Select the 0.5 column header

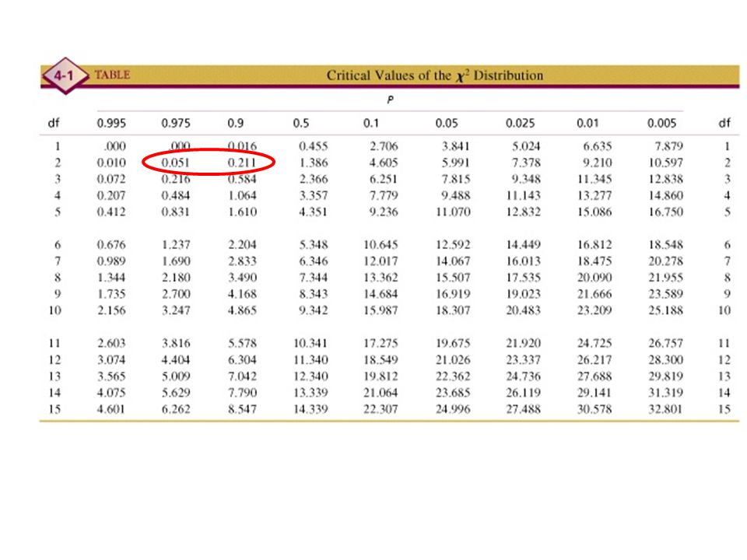pos(301,124)
